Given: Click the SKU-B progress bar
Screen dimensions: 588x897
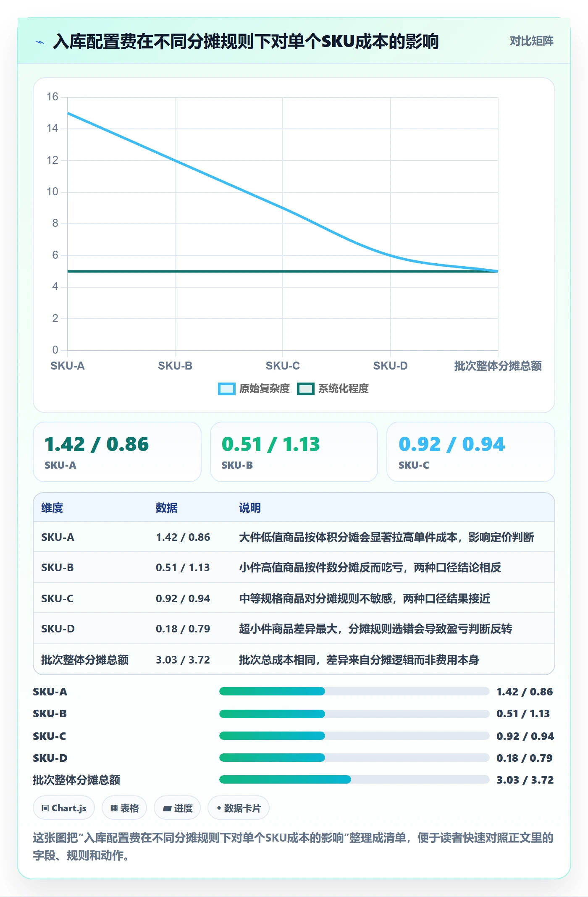Looking at the screenshot, I should [354, 713].
